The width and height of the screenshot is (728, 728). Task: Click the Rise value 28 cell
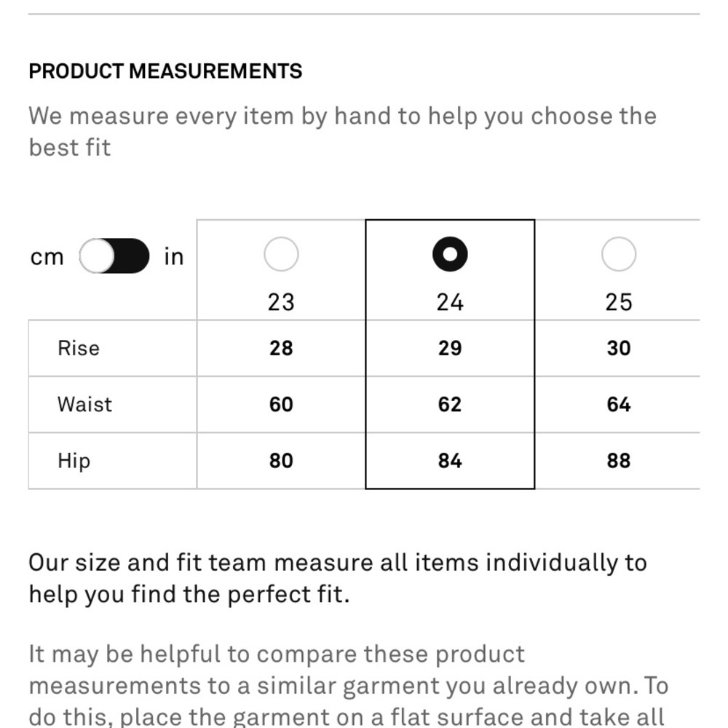coord(281,348)
